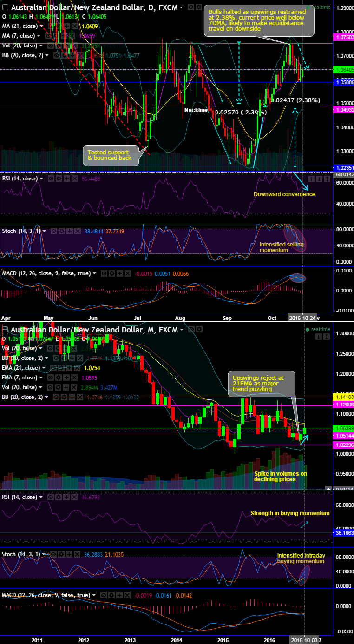
Task: Click the realtime status on monthly chart
Action: point(318,329)
